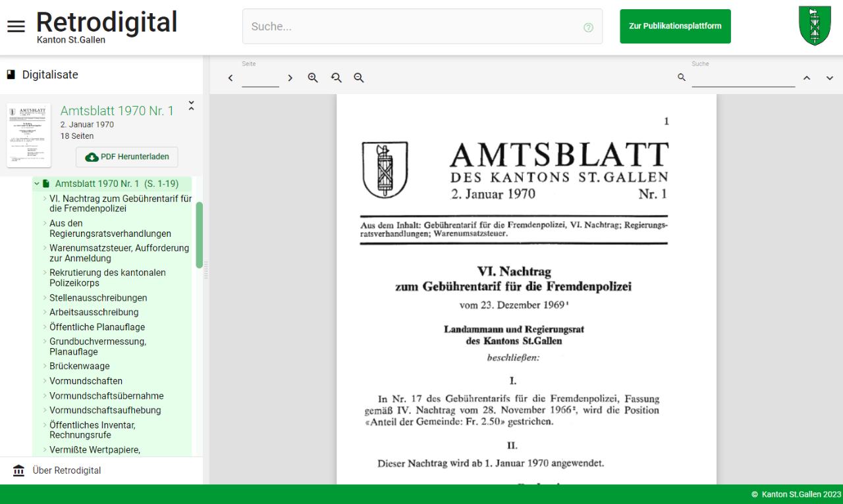Select Vermißte Wertpapiere entry in the tree

95,450
